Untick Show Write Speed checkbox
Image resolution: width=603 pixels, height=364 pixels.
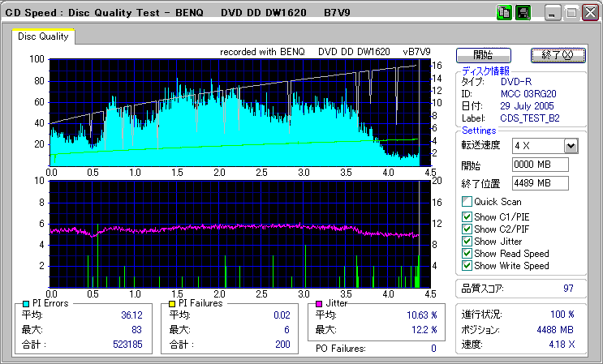click(467, 265)
